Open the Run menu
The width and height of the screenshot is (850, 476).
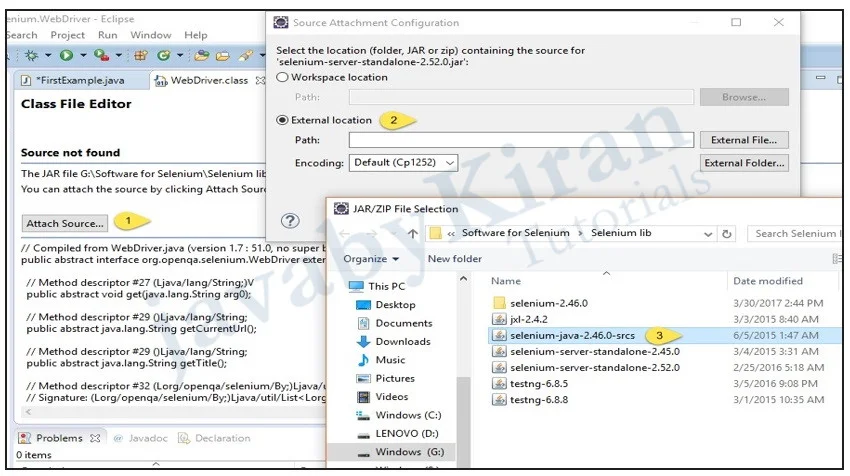[107, 35]
